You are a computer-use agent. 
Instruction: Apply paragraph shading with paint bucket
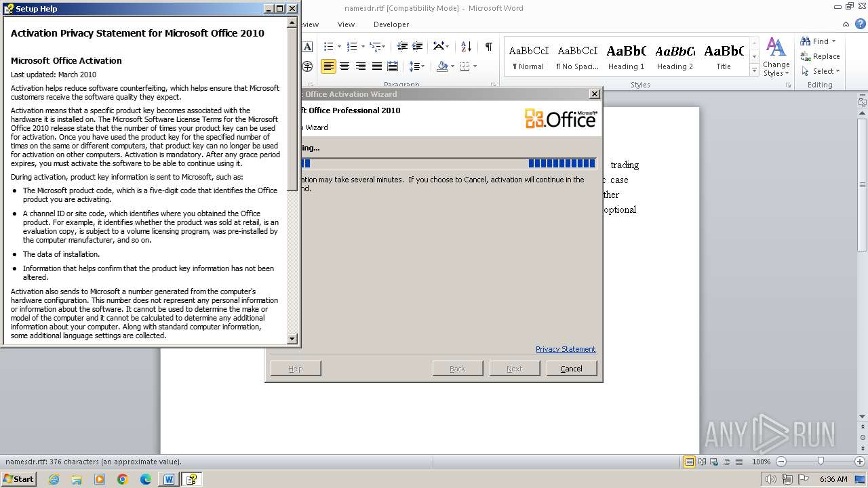point(442,66)
